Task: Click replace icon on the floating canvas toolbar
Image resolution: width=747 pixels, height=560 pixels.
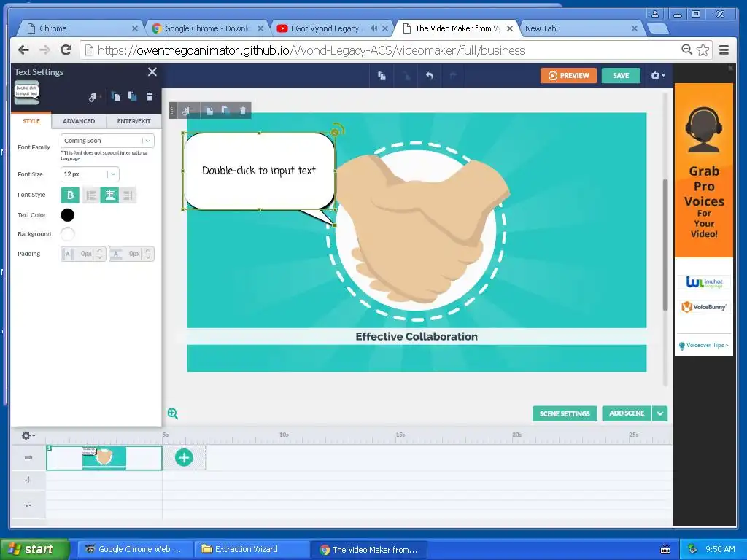Action: pyautogui.click(x=187, y=111)
